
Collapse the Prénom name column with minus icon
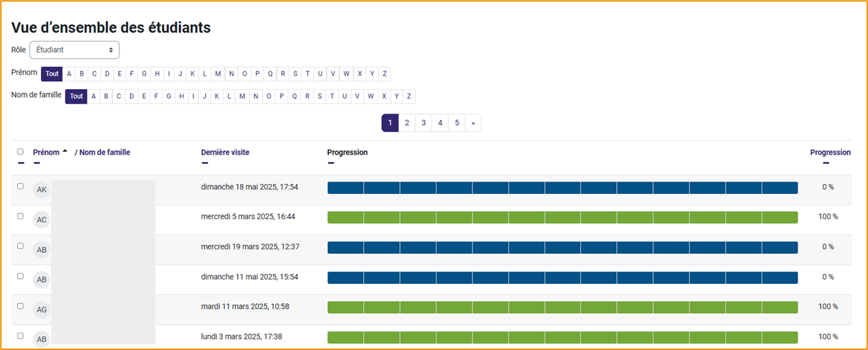[37, 163]
